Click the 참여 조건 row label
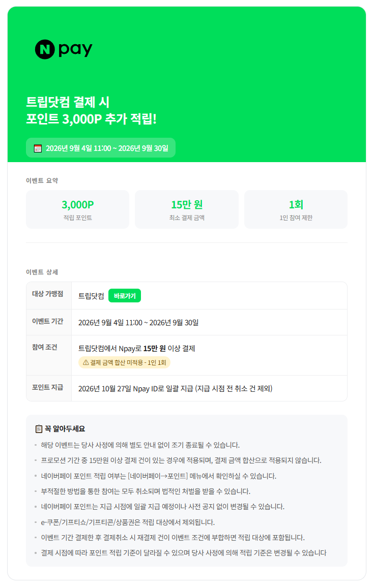 point(45,347)
